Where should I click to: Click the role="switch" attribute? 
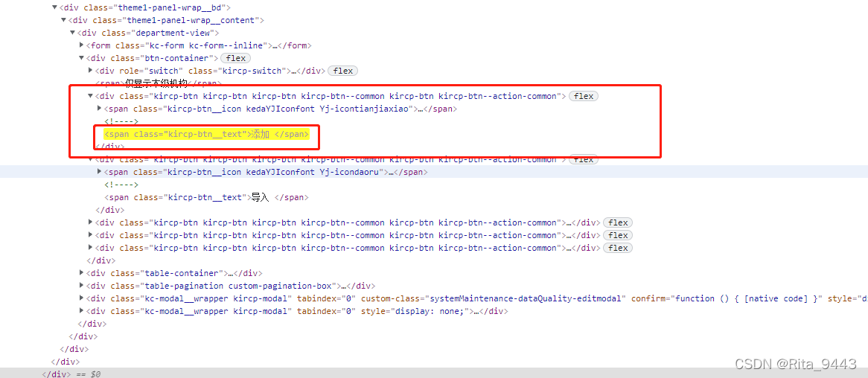click(150, 71)
